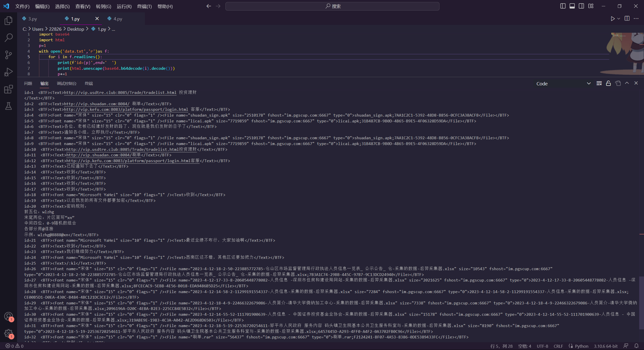Open the Testing flask view
Screen dimensions: 644x350
[9, 106]
